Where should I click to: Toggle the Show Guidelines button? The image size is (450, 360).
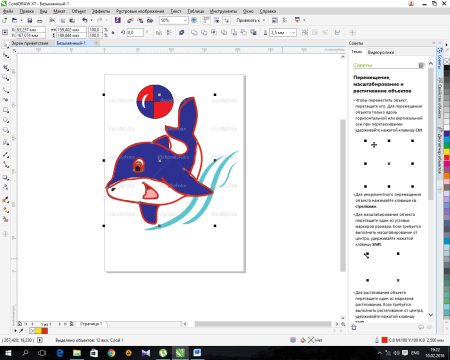[x=227, y=20]
